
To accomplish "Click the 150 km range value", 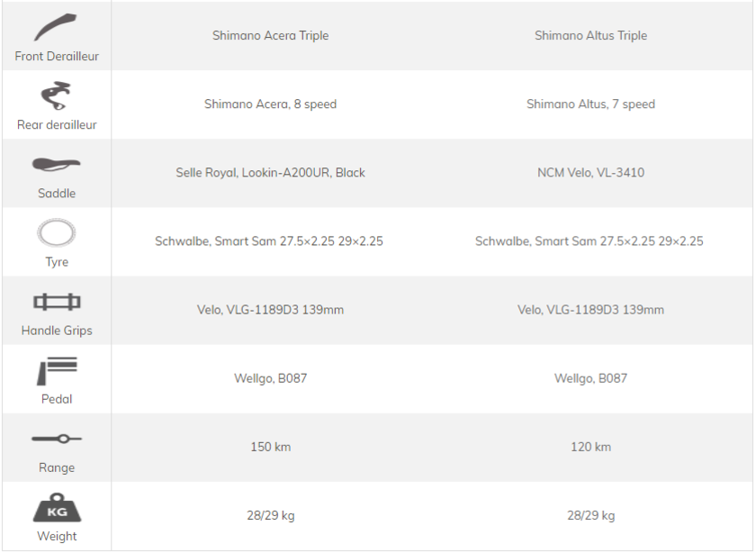I will (x=271, y=447).
